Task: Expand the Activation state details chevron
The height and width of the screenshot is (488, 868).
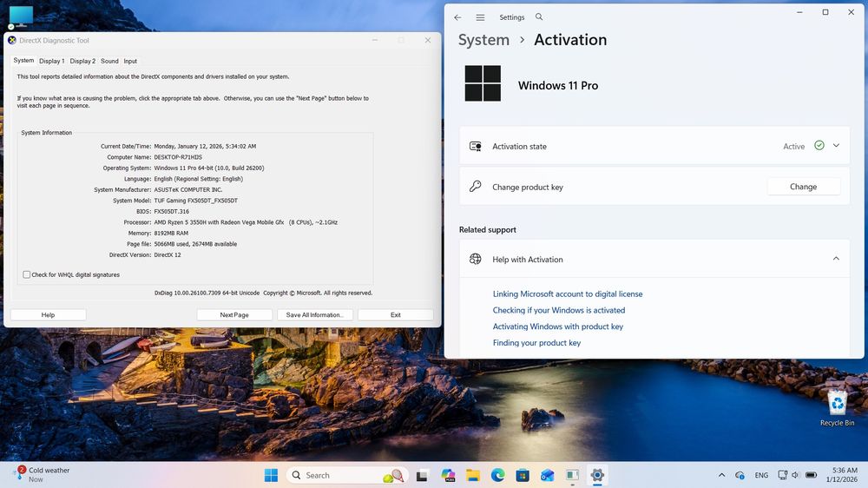Action: 836,146
